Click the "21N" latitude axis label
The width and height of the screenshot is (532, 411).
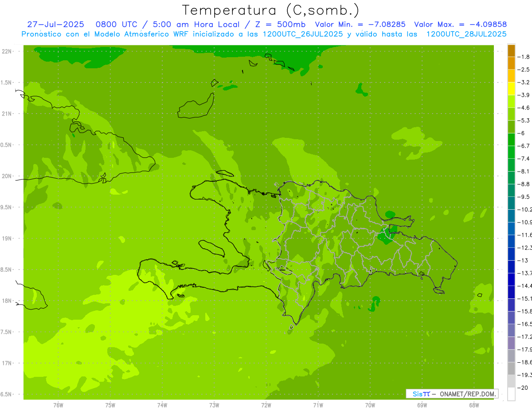tap(7, 114)
